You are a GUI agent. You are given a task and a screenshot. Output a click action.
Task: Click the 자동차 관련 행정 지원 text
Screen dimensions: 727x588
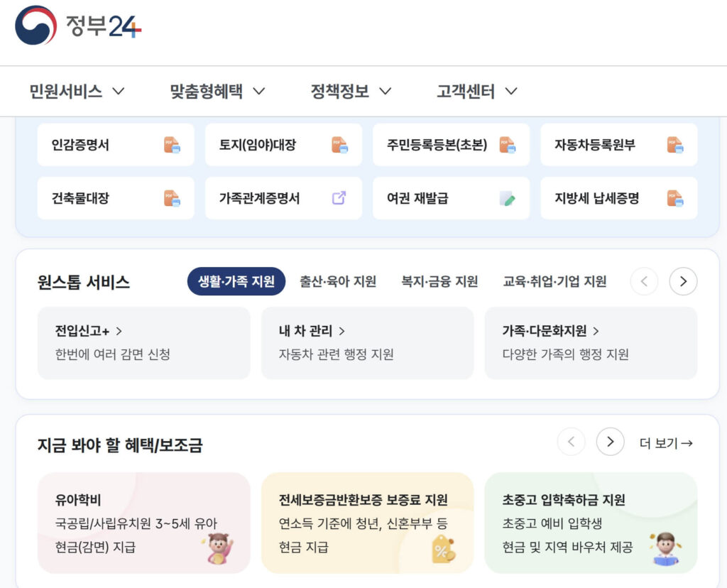pyautogui.click(x=336, y=354)
